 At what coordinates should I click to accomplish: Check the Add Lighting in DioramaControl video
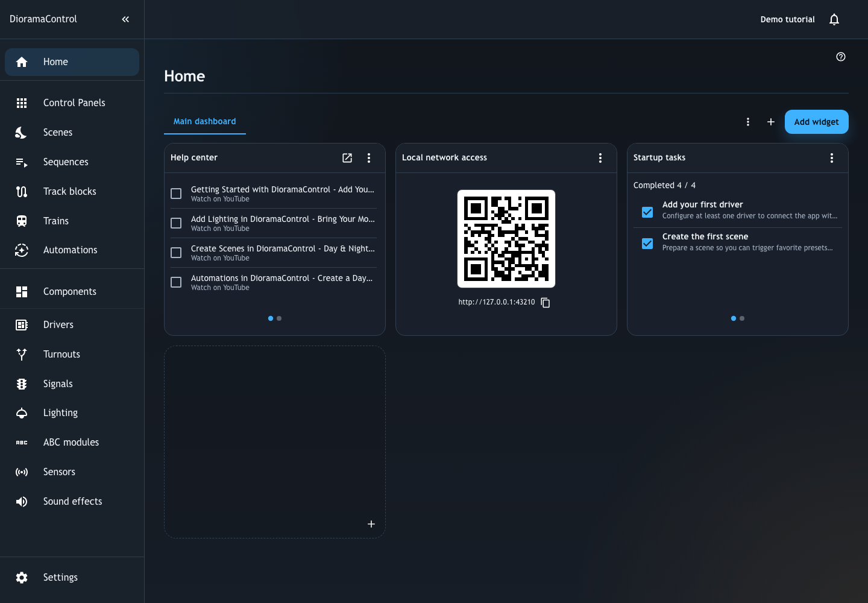click(176, 223)
